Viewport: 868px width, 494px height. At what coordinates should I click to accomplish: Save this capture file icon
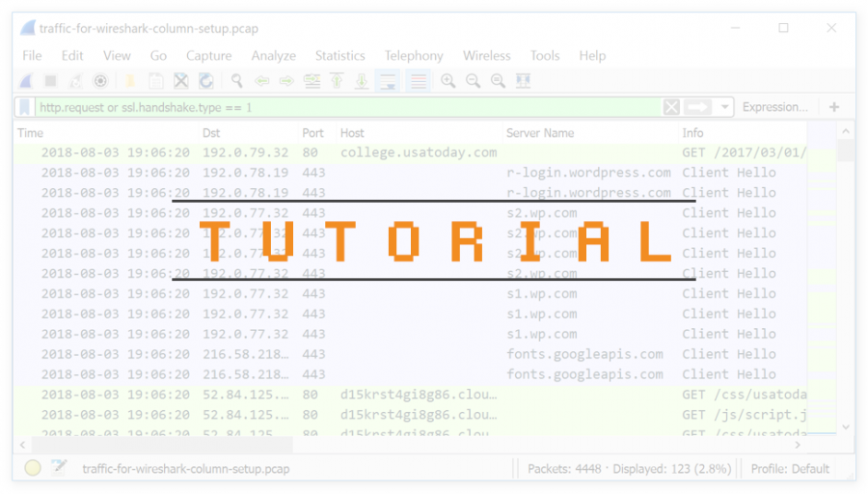pos(156,81)
